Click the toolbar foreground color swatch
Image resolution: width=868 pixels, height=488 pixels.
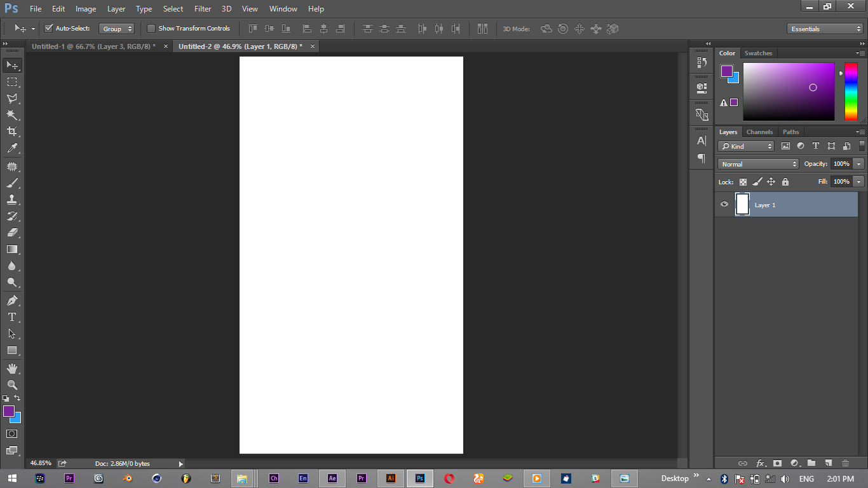8,411
